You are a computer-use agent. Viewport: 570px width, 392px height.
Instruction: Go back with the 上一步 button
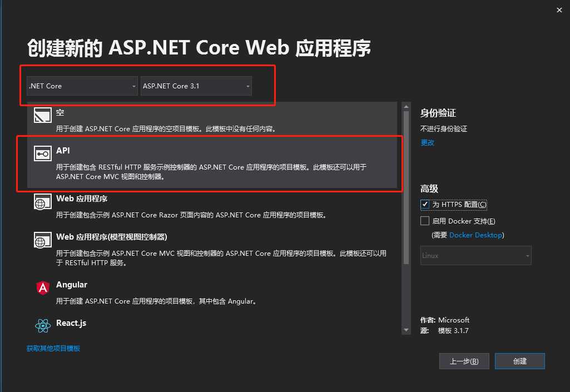464,361
